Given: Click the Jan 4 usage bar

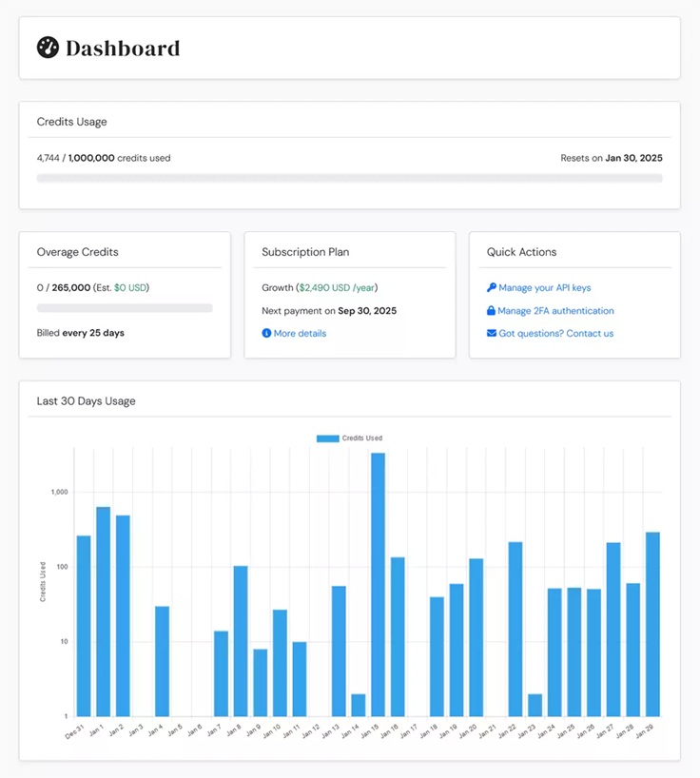Looking at the screenshot, I should (x=163, y=661).
